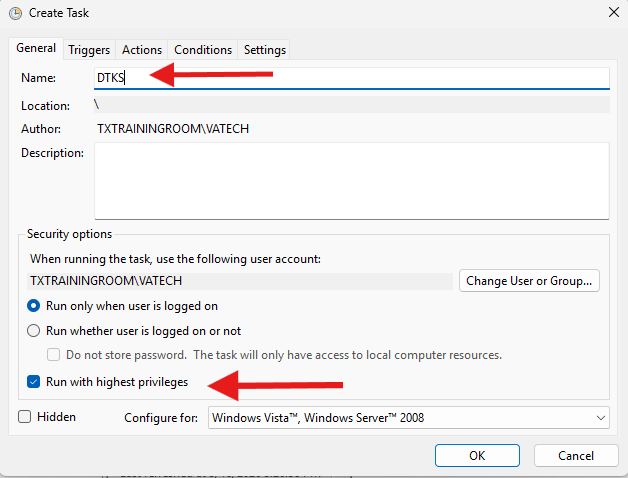Close the Create Task dialog window
This screenshot has height=478, width=628.
(611, 11)
